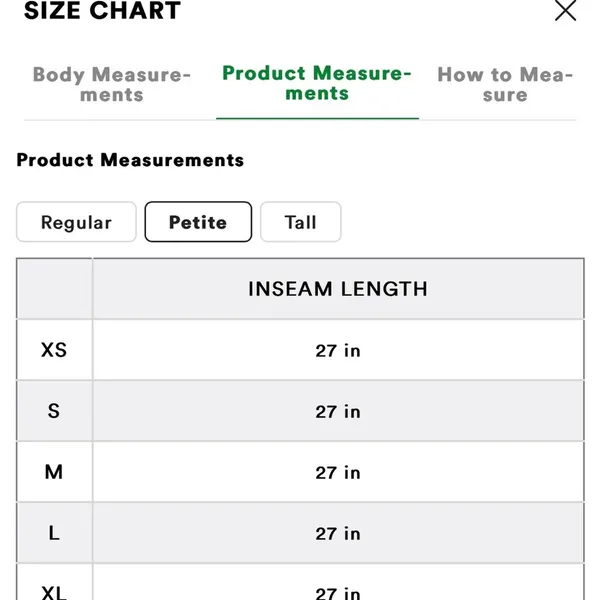Click the XL row inseam measurement

pyautogui.click(x=338, y=593)
